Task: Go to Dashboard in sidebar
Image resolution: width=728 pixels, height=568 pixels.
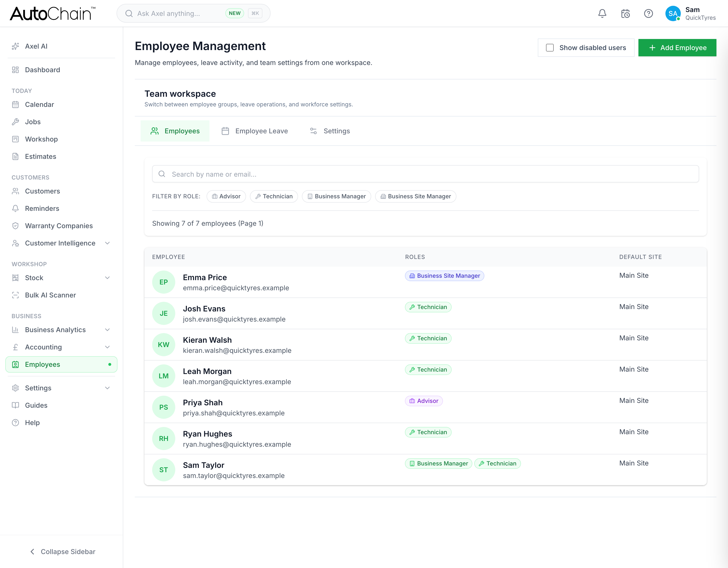Action: [x=61, y=70]
